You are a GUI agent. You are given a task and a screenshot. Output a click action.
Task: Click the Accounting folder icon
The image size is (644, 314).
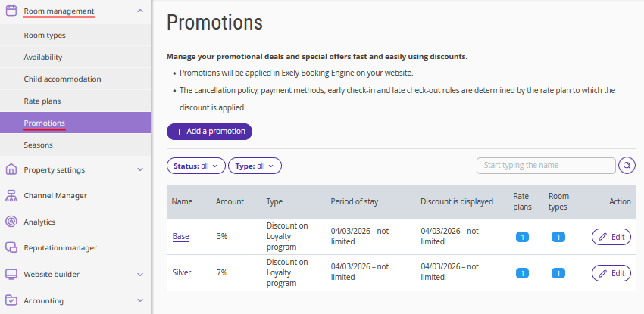(x=11, y=300)
